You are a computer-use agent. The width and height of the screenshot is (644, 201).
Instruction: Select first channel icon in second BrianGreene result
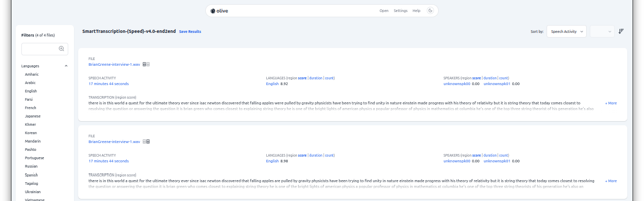click(x=144, y=141)
